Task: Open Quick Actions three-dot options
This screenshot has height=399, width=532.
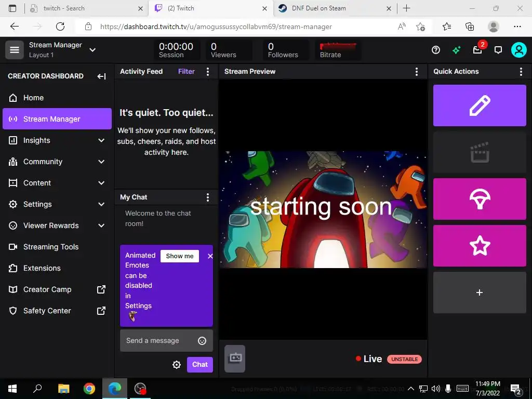Action: coord(521,71)
